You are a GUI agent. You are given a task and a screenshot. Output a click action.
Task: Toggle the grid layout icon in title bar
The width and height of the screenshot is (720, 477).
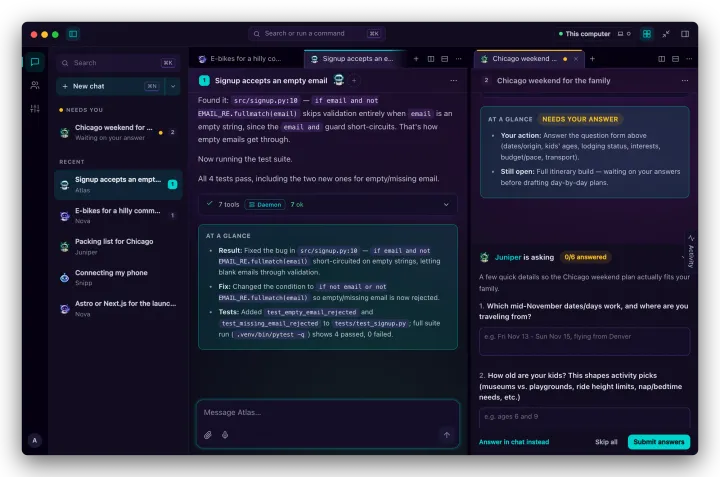pos(647,34)
